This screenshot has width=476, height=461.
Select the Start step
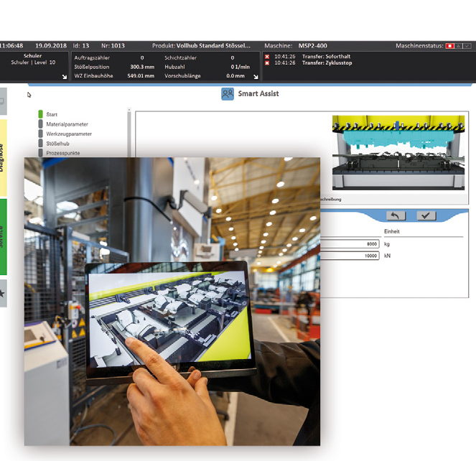click(52, 114)
